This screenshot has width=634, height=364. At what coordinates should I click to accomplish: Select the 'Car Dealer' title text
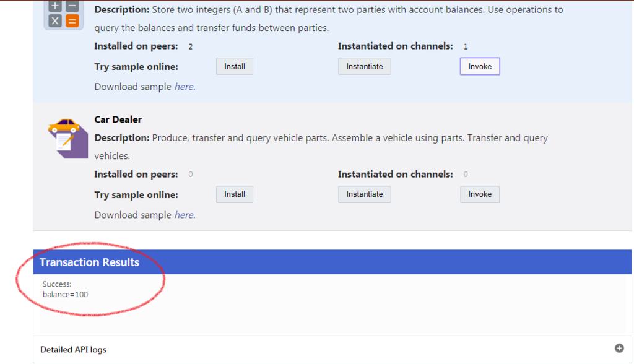(118, 119)
